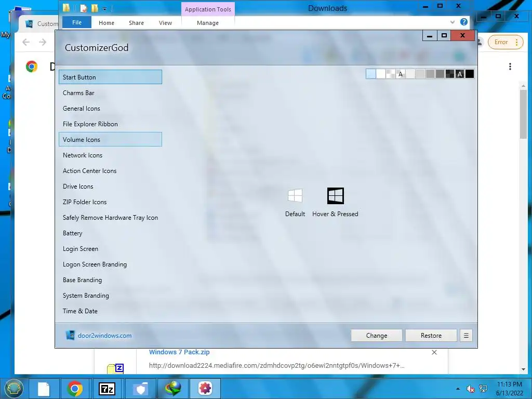The height and width of the screenshot is (399, 532).
Task: Select File Explorer Ribbon category
Action: click(110, 124)
